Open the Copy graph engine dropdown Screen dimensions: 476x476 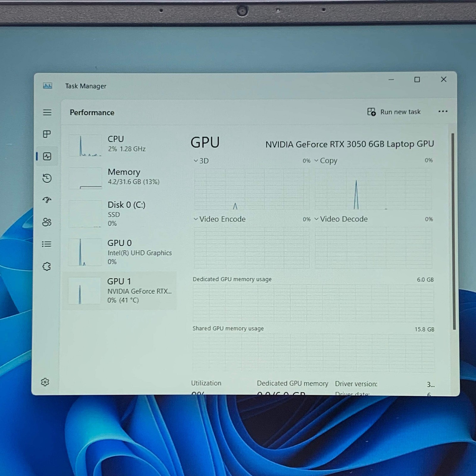[326, 161]
